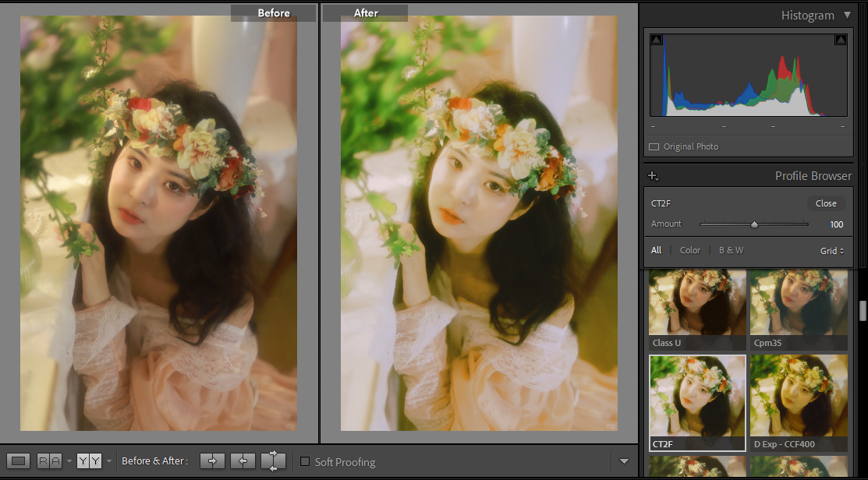Select the Cpm35 profile thumbnail

pyautogui.click(x=799, y=309)
